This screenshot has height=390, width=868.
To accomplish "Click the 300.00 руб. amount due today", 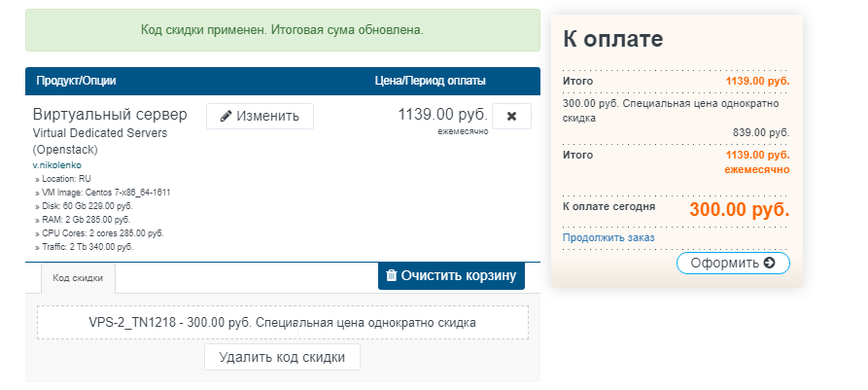I will tap(739, 209).
